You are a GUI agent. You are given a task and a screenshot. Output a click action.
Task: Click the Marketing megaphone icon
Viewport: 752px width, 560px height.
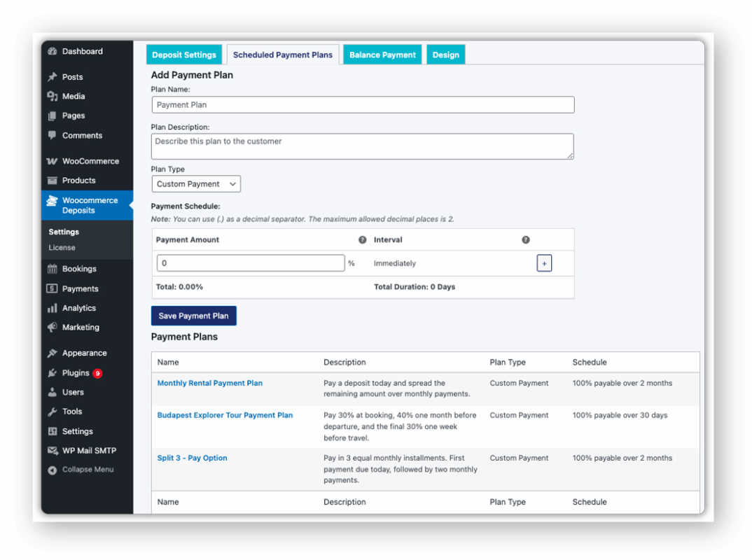(53, 328)
